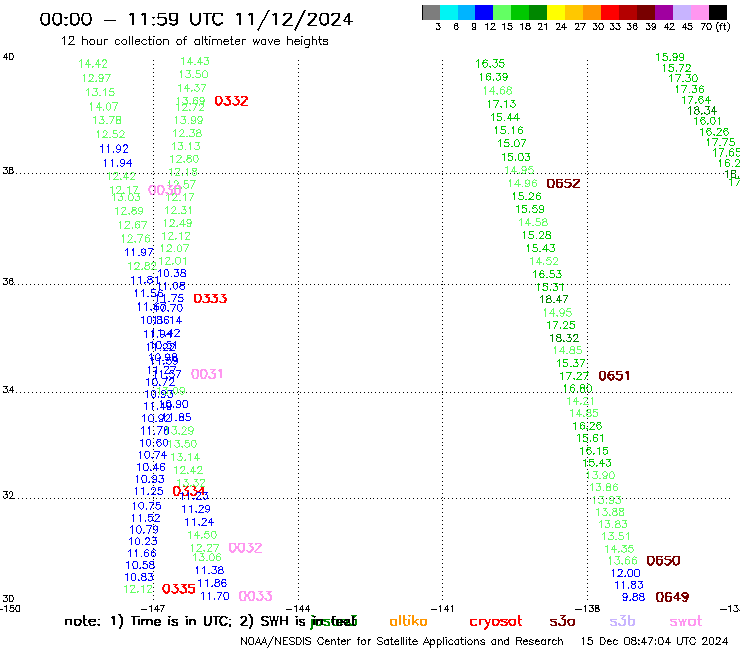740x650 pixels.
Task: Click the wave height value 12.89
Action: (129, 211)
